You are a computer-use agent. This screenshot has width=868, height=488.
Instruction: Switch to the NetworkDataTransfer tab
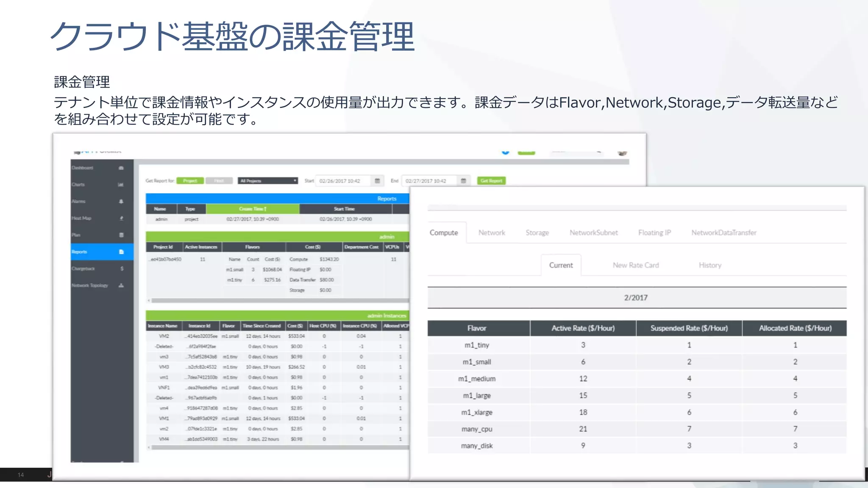[x=723, y=233]
